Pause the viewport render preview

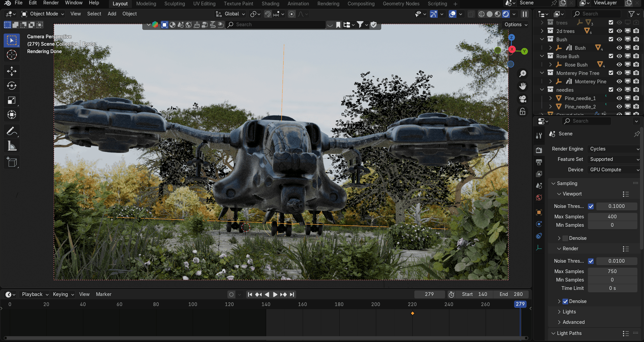tap(525, 14)
